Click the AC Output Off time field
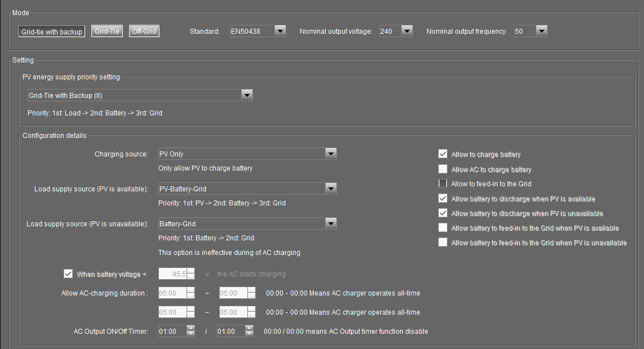This screenshot has width=644, height=349. coord(230,332)
